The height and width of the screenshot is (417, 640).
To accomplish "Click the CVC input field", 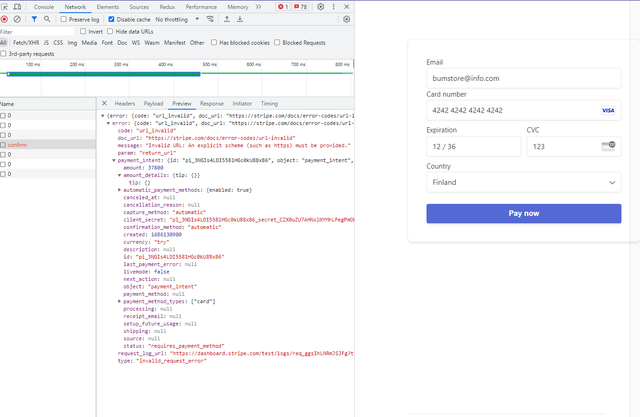I will pos(574,146).
